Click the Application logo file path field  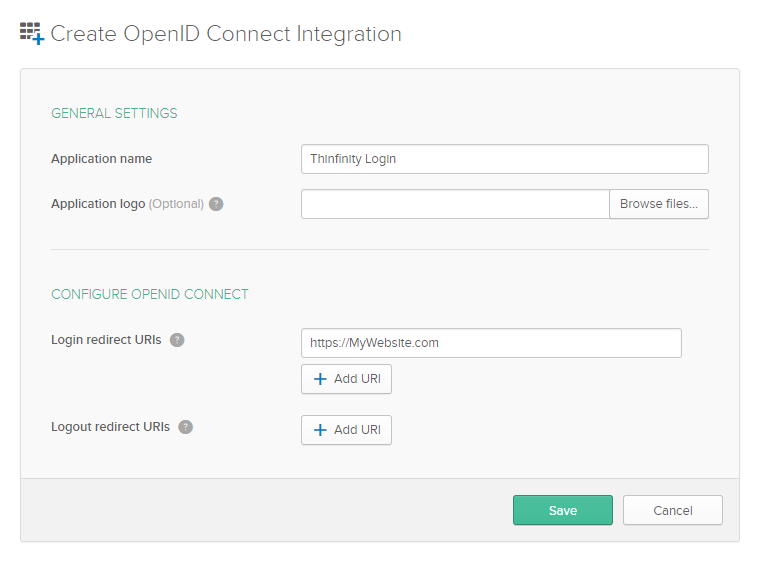tap(455, 204)
